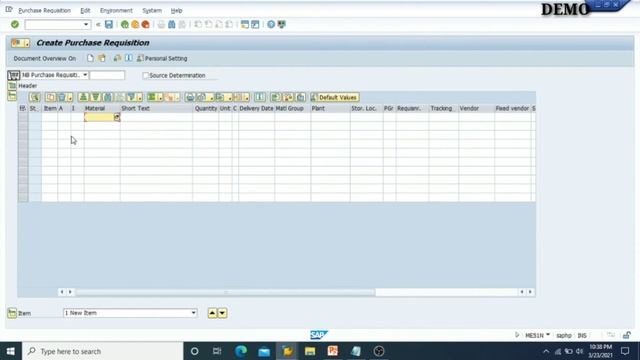Open the NB Purchase Requisition type dropdown
640x360 pixels.
pos(85,75)
